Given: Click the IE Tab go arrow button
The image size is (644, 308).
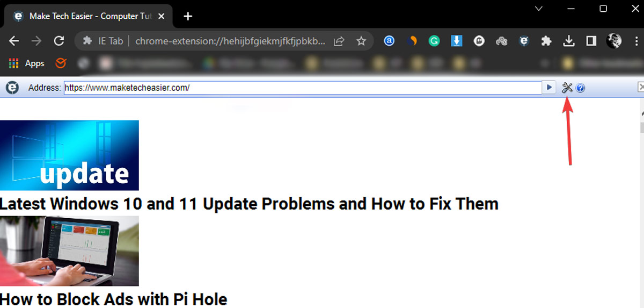Looking at the screenshot, I should (549, 87).
